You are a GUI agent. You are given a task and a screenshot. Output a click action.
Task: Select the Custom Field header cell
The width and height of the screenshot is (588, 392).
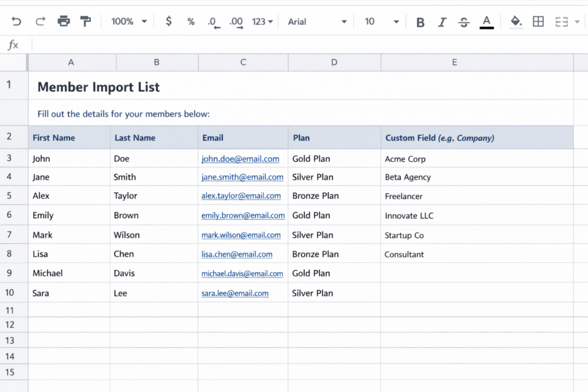(477, 138)
